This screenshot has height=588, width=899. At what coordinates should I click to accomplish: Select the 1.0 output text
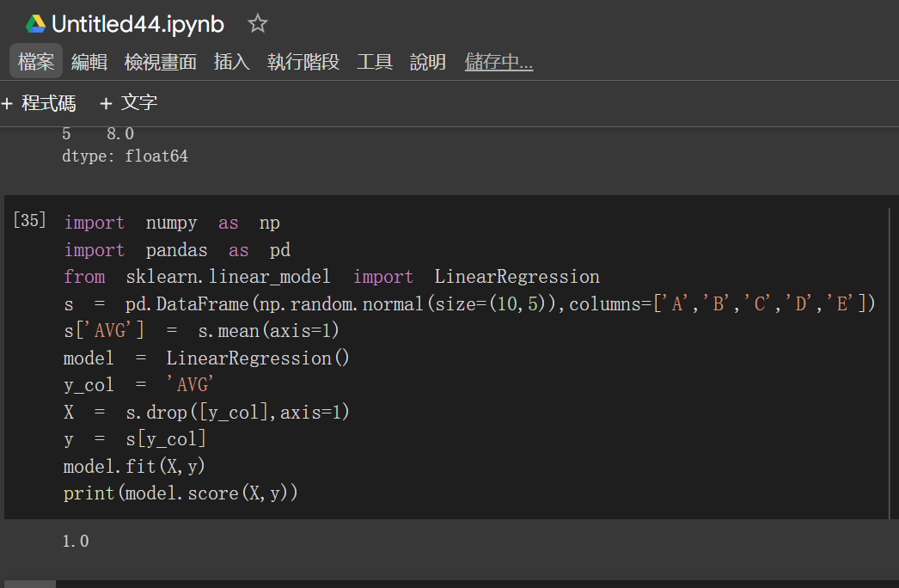click(x=76, y=541)
